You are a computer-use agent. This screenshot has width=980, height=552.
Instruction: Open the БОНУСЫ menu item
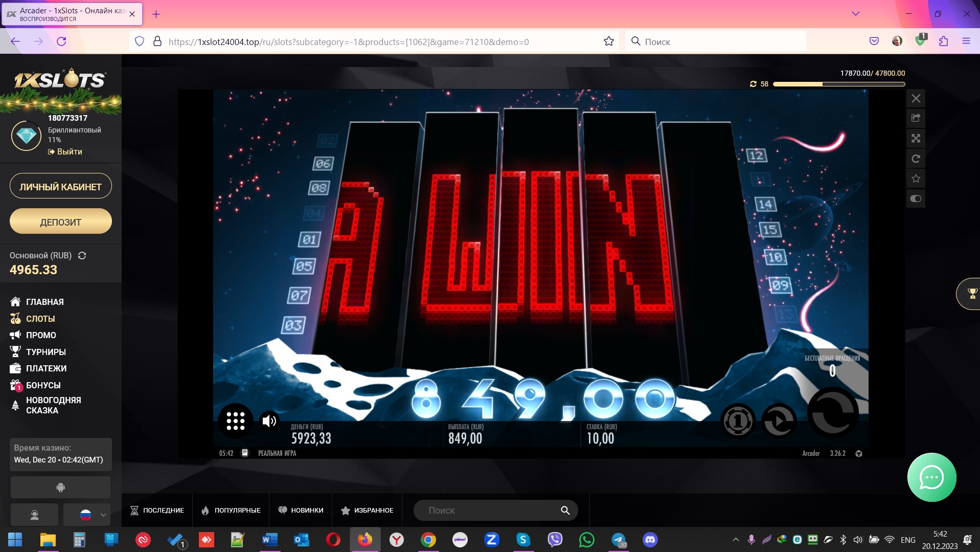click(x=35, y=385)
